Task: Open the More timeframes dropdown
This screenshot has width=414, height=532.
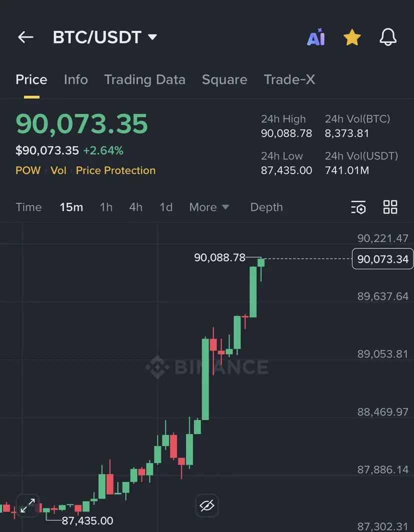Action: click(x=209, y=207)
